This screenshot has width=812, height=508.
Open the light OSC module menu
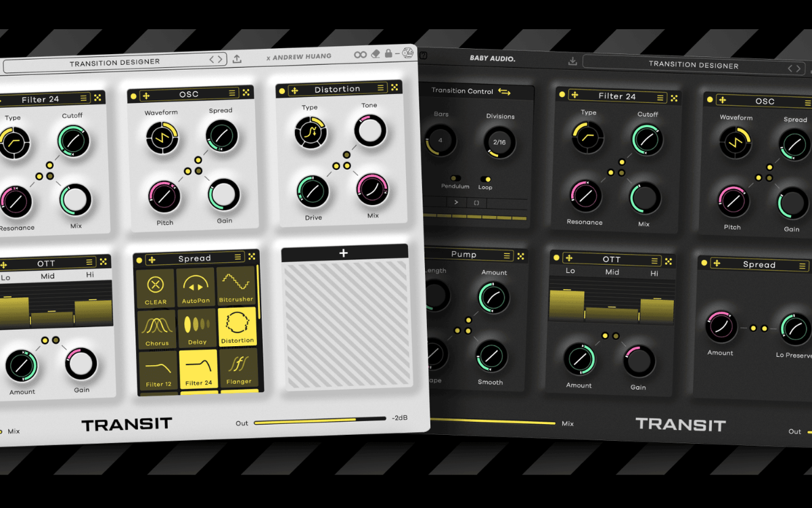(232, 93)
